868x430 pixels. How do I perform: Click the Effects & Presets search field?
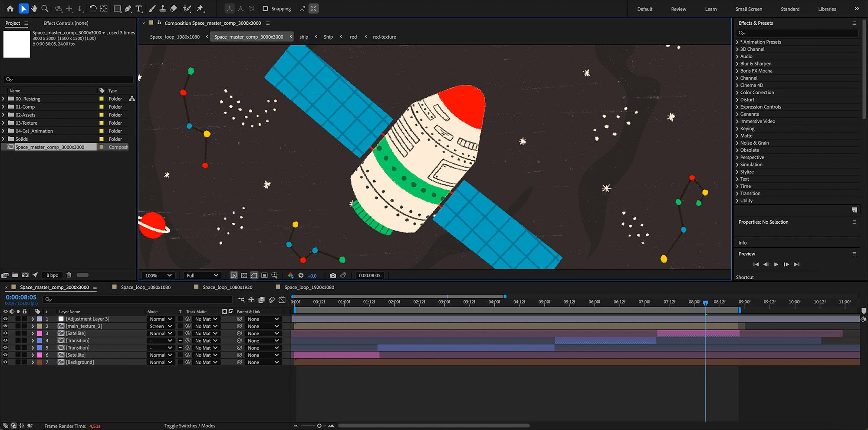799,33
